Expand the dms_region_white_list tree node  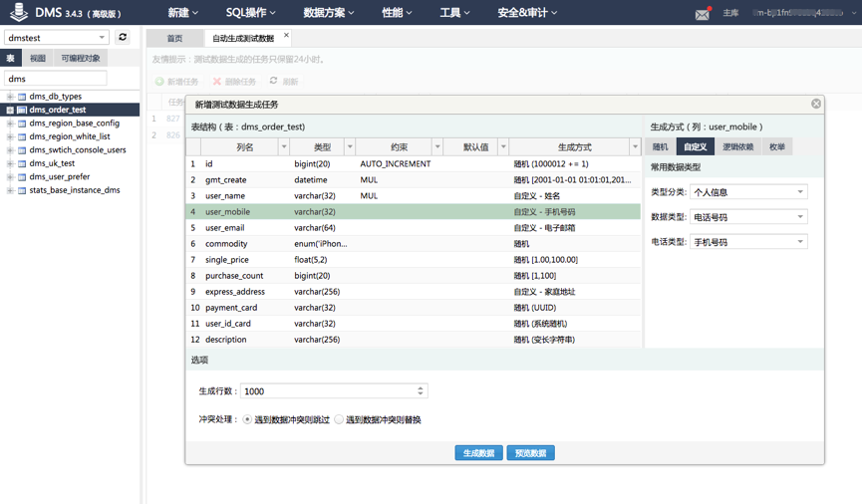click(x=10, y=136)
